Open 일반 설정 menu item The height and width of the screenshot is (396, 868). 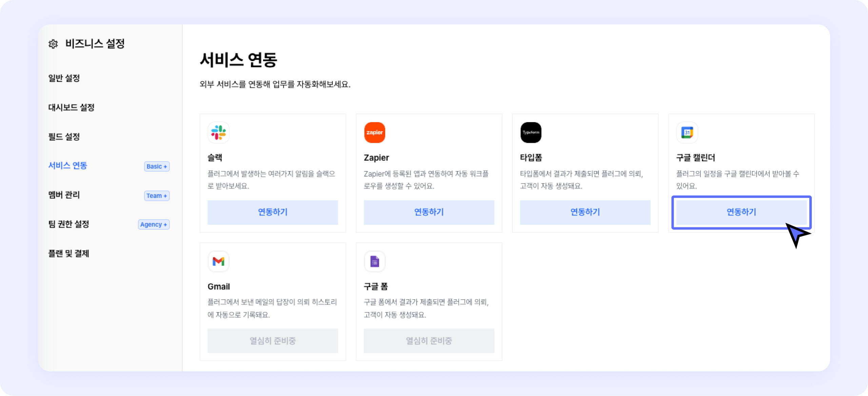pos(64,78)
